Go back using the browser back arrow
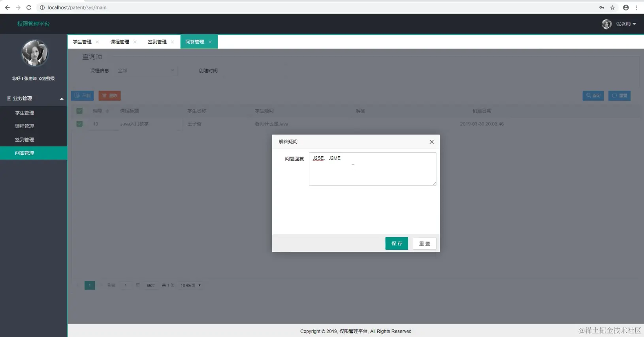The image size is (644, 337). 7,7
